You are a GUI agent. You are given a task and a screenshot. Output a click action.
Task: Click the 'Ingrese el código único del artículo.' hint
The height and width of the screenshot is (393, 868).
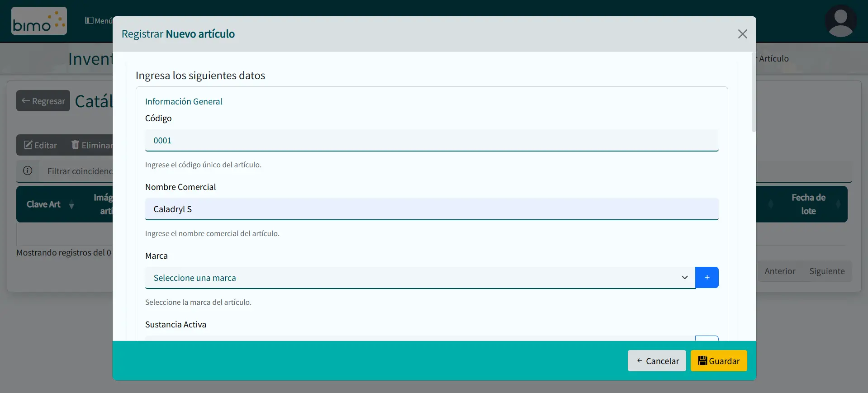pos(203,165)
